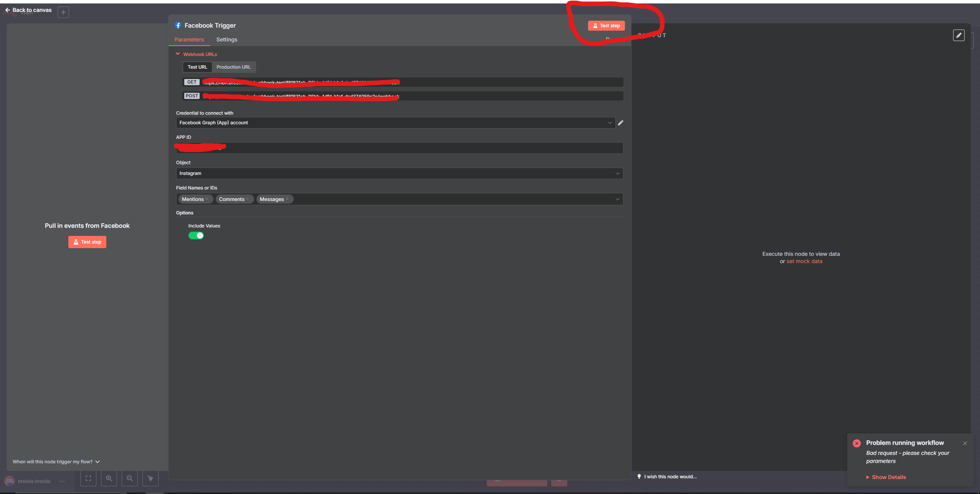
Task: Click the plus icon beside the workflow name
Action: coord(63,12)
